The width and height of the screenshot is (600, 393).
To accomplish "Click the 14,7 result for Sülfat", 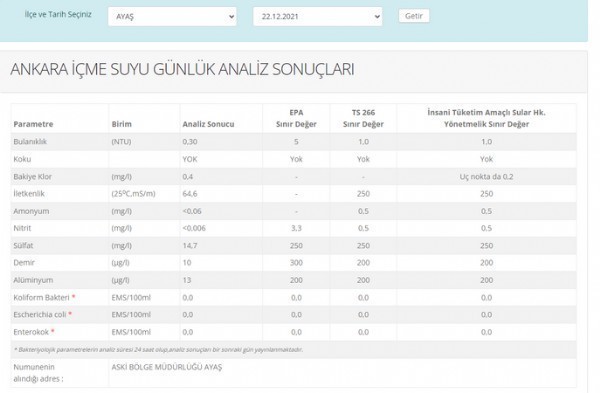I will click(x=190, y=245).
